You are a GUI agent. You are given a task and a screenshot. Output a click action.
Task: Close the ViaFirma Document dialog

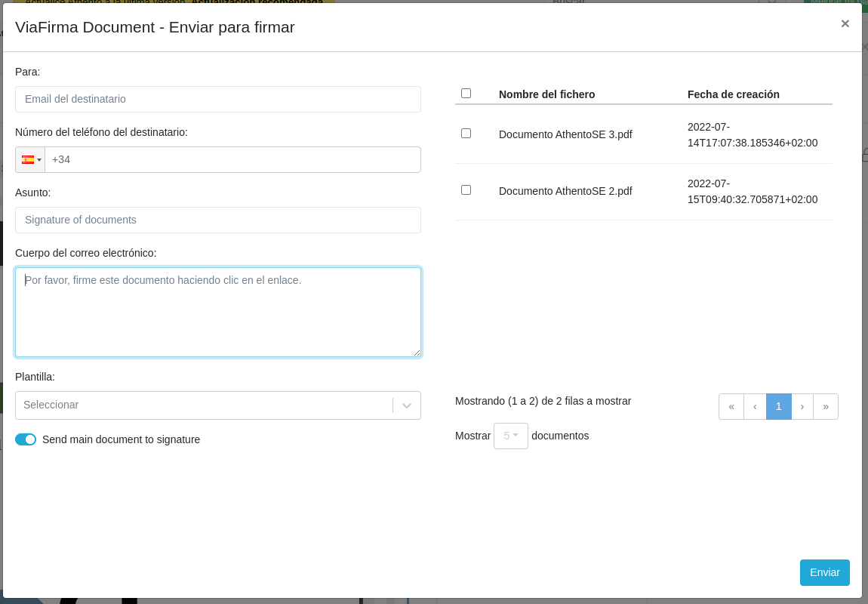(x=845, y=23)
